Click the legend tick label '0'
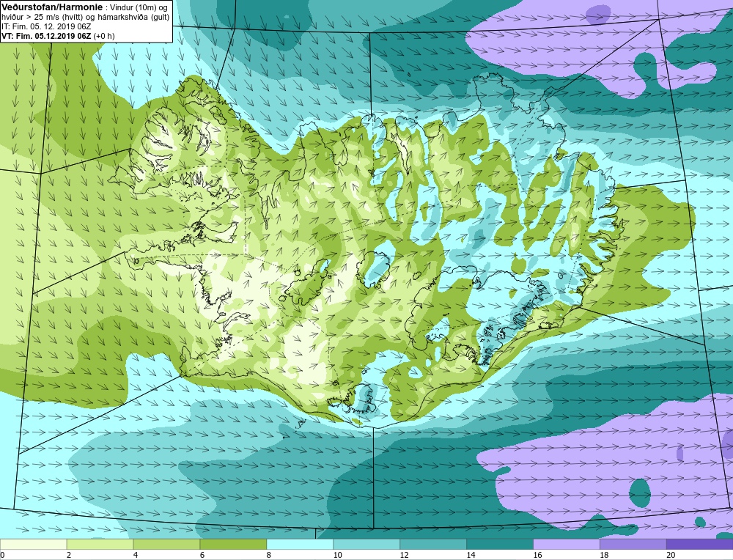This screenshot has width=733, height=560. point(3,555)
